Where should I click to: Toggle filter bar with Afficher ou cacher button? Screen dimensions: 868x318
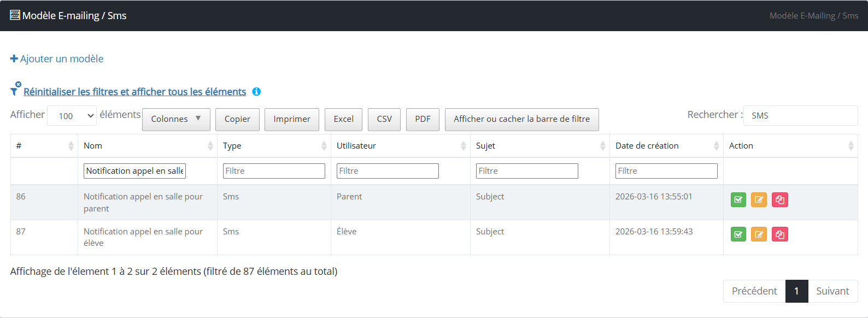pyautogui.click(x=521, y=119)
